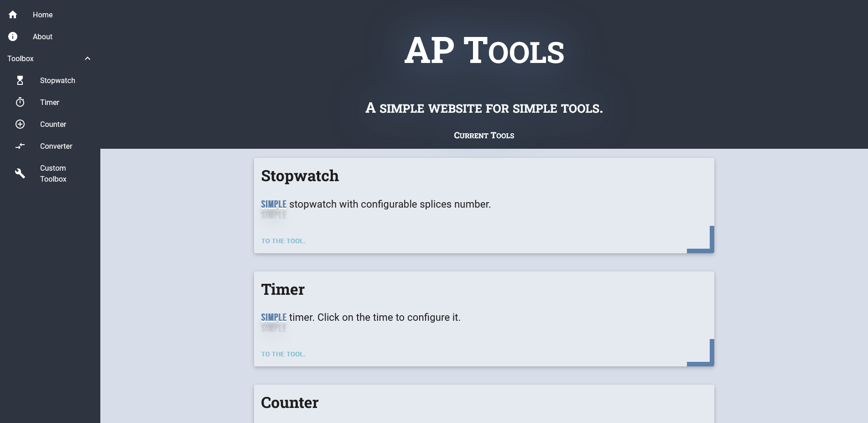Click the Current Tools label
Screen dimensions: 868x423
coord(484,136)
